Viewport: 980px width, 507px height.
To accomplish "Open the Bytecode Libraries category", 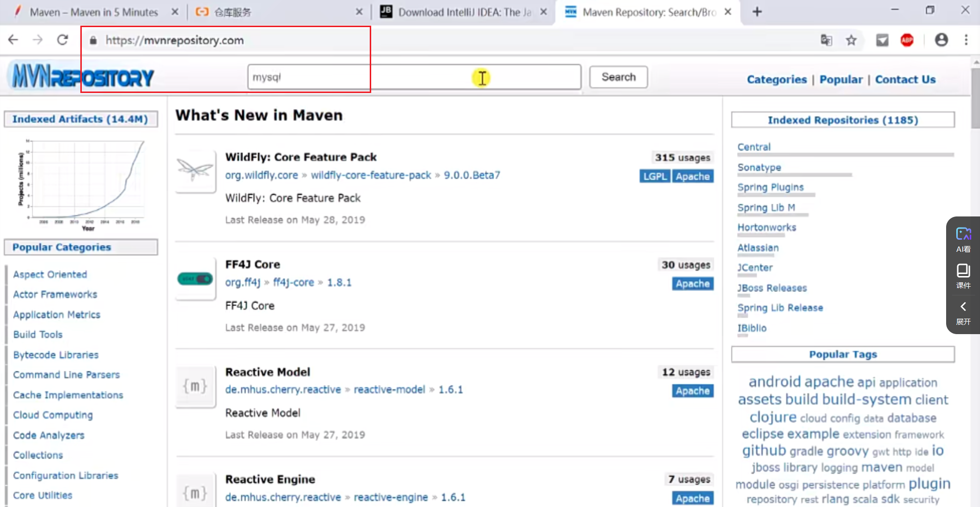I will pyautogui.click(x=56, y=354).
